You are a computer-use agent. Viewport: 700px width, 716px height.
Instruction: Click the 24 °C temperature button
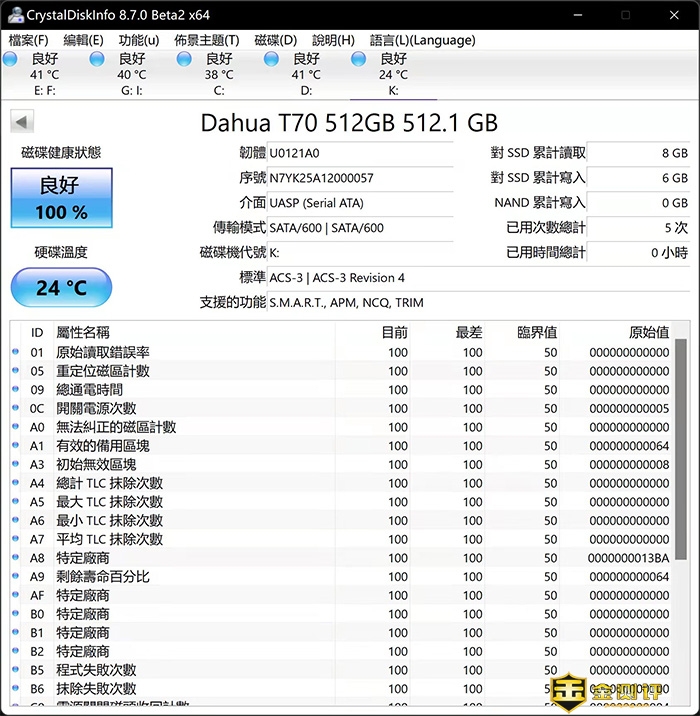[x=61, y=288]
